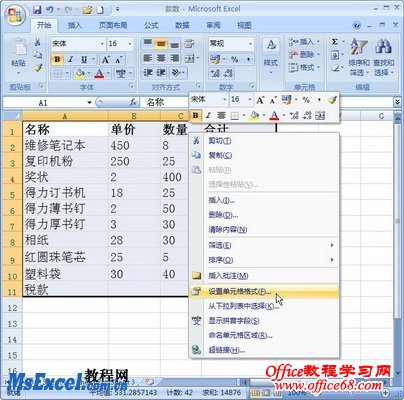The height and width of the screenshot is (400, 404).
Task: Click in the formula bar showing 名称
Action: pyautogui.click(x=165, y=103)
